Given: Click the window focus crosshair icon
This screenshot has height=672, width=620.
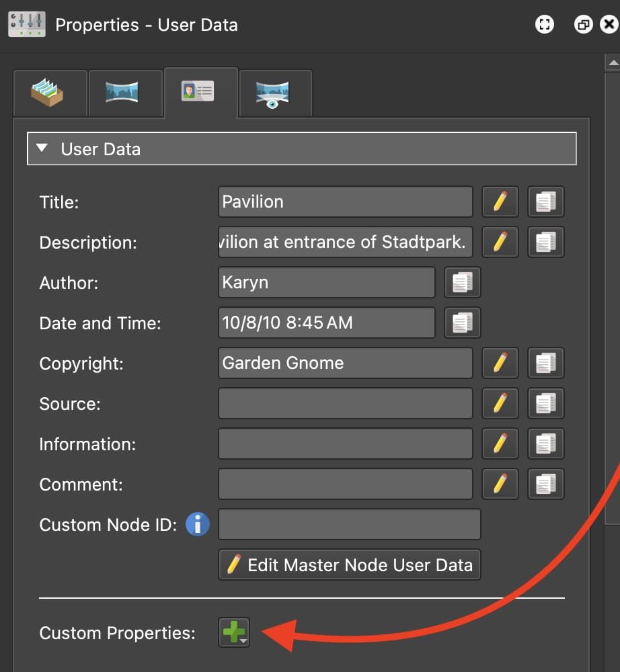Looking at the screenshot, I should click(544, 24).
